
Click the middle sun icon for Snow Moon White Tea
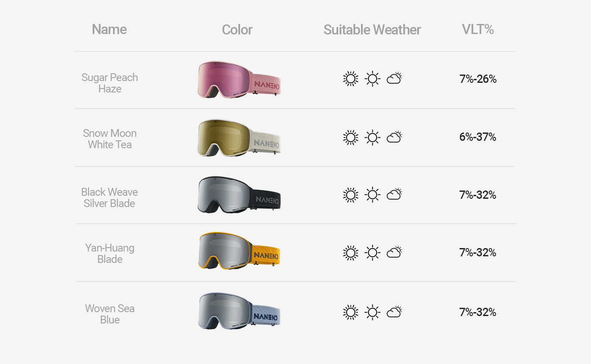372,137
